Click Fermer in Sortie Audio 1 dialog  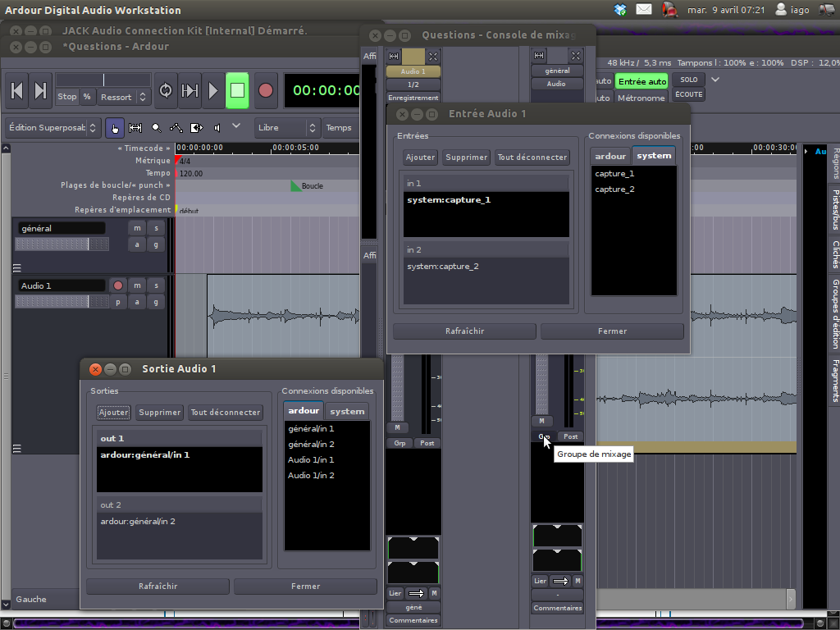[305, 587]
